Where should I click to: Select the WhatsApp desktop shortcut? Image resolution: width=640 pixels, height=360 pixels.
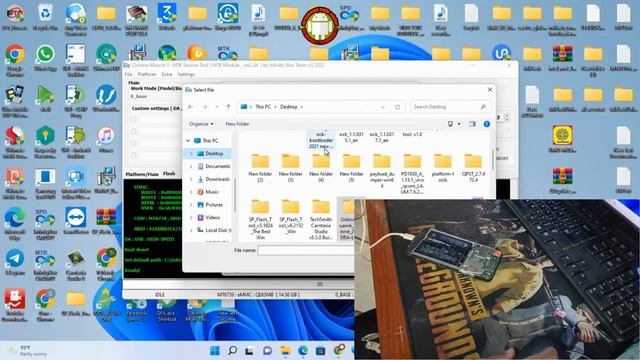coord(45,58)
